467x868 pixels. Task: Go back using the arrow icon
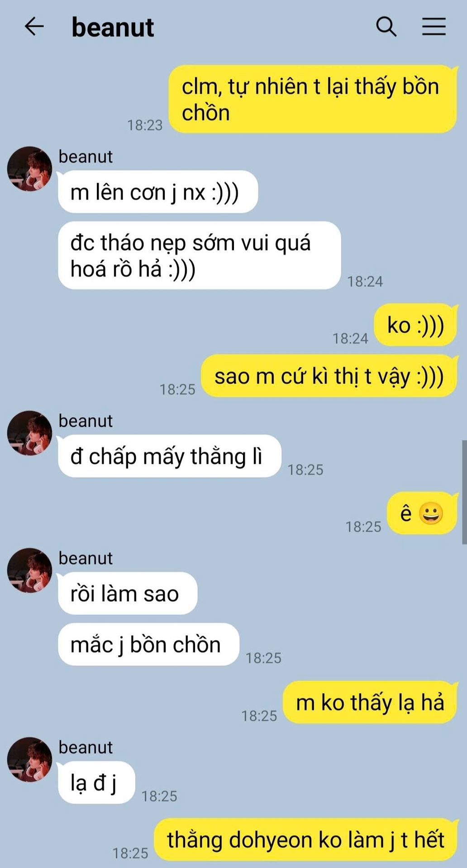click(34, 27)
